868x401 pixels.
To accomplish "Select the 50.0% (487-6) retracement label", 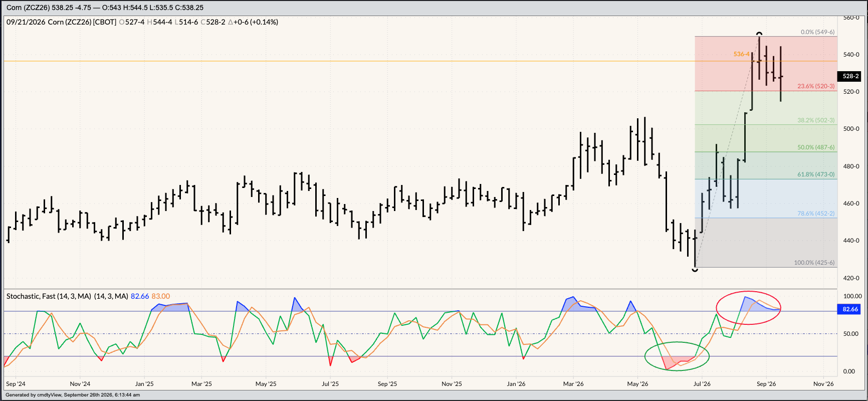I will click(x=816, y=147).
